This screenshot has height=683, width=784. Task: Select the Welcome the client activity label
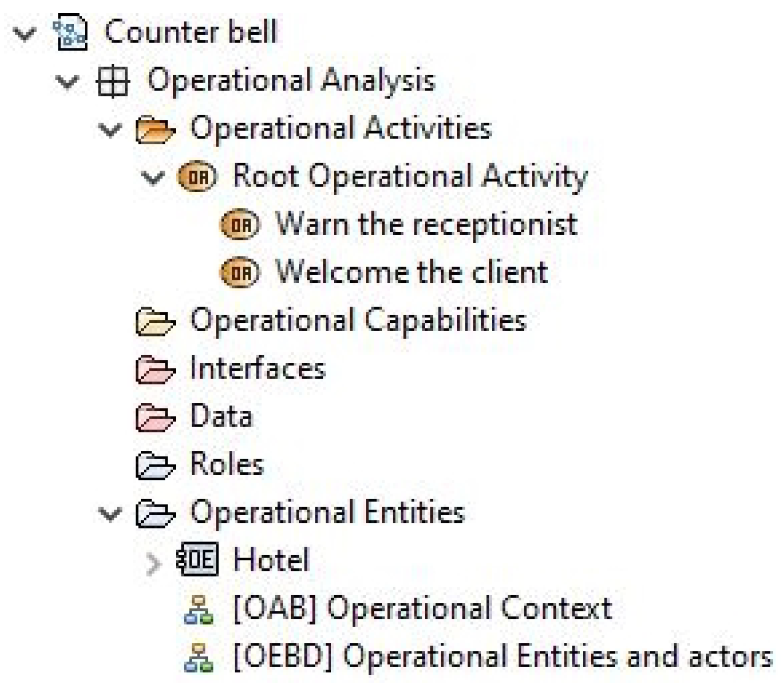click(x=412, y=272)
